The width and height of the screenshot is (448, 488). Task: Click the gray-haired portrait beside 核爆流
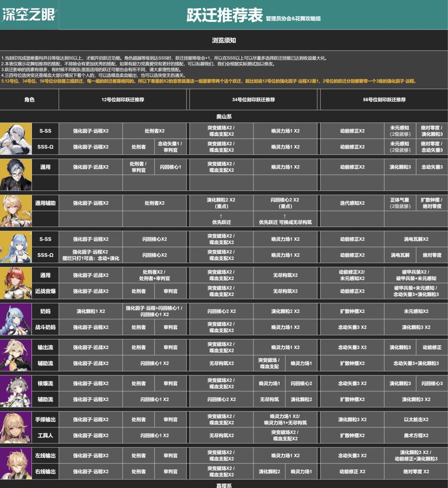click(16, 392)
